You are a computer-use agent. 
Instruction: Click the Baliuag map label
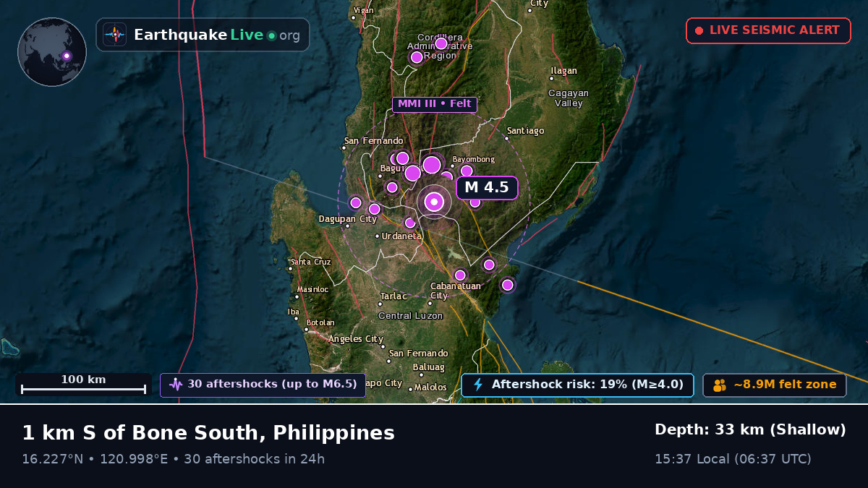pyautogui.click(x=428, y=367)
